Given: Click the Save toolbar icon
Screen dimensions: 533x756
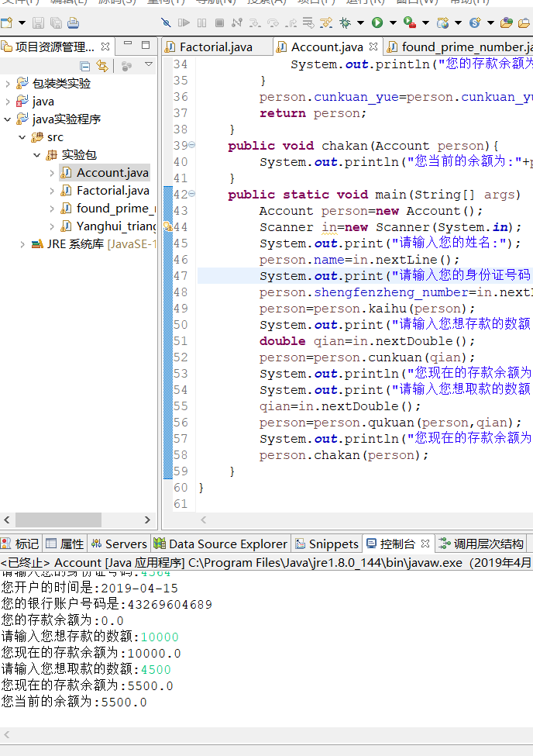Looking at the screenshot, I should click(38, 22).
